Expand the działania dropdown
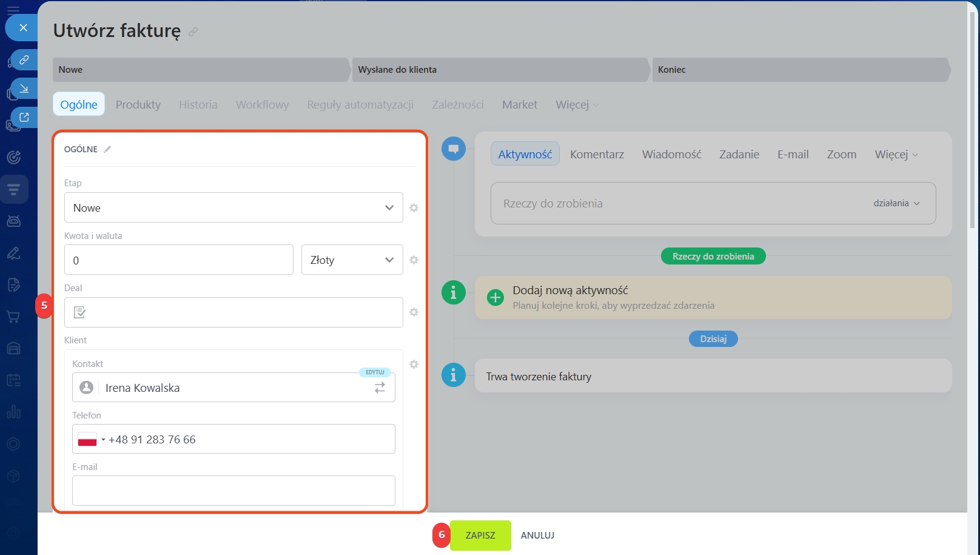This screenshot has width=980, height=555. coord(896,204)
